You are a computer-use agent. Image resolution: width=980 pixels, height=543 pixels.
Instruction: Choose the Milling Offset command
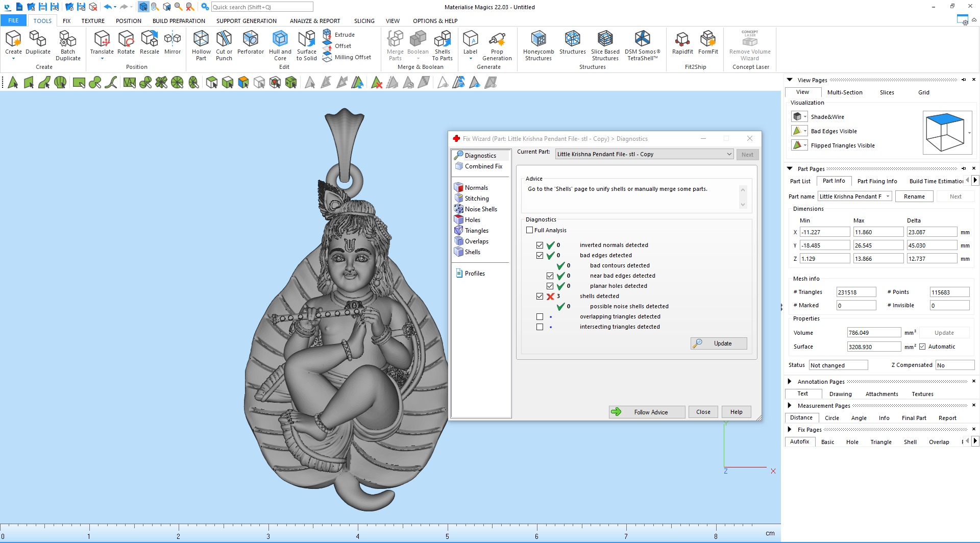[347, 57]
